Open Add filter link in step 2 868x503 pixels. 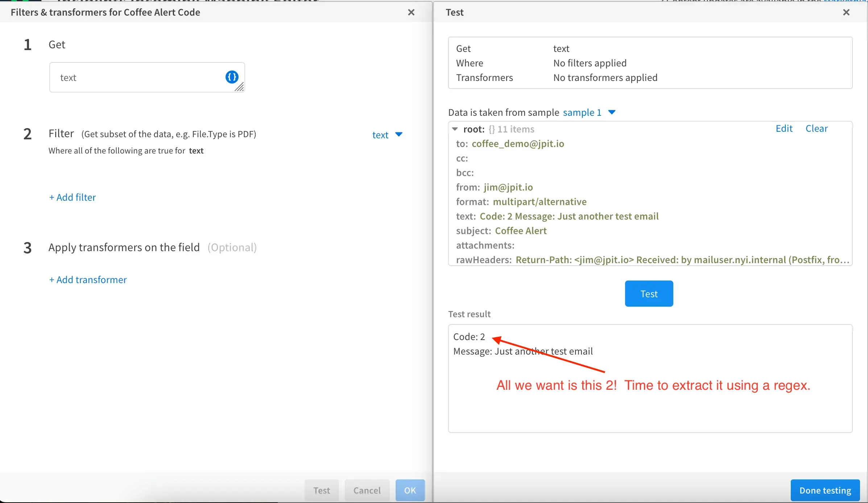73,196
